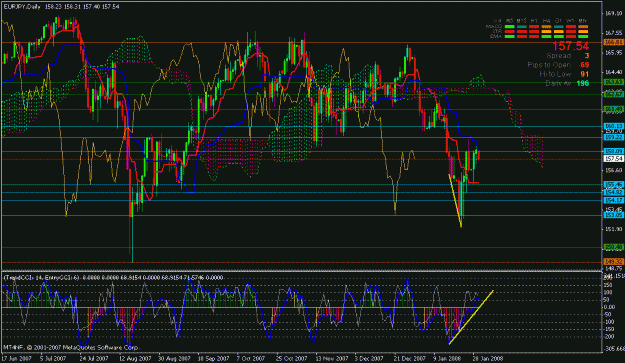Screen dimensions: 625x363
Task: Click the MACD H1 red signal bar
Action: (534, 27)
